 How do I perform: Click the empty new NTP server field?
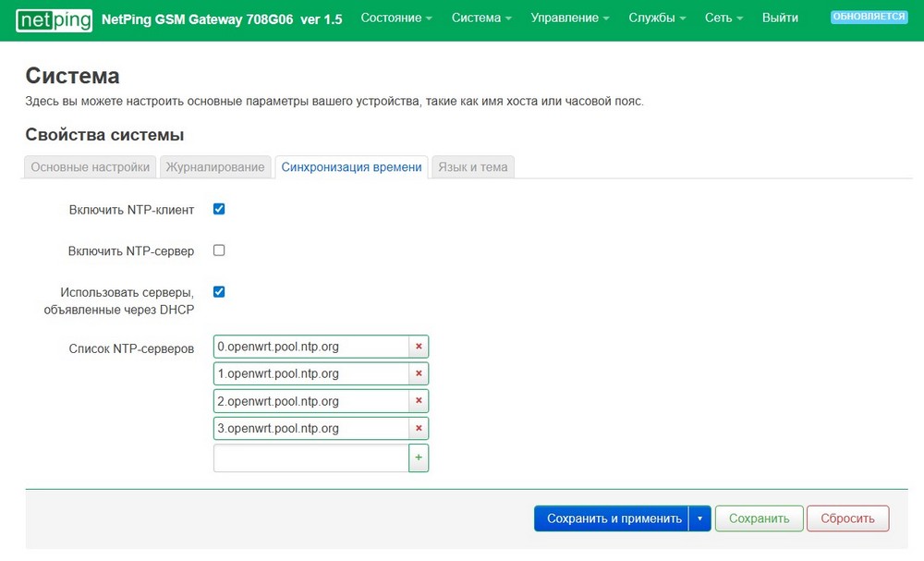pos(310,457)
